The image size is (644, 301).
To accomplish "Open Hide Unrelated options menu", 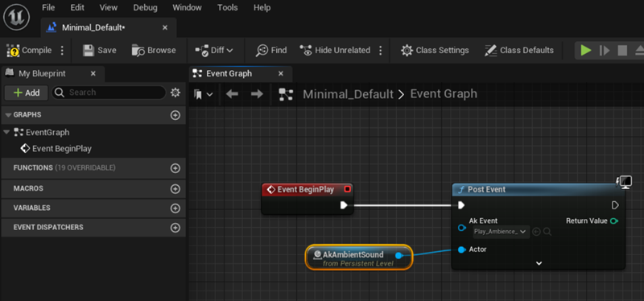I will click(380, 51).
